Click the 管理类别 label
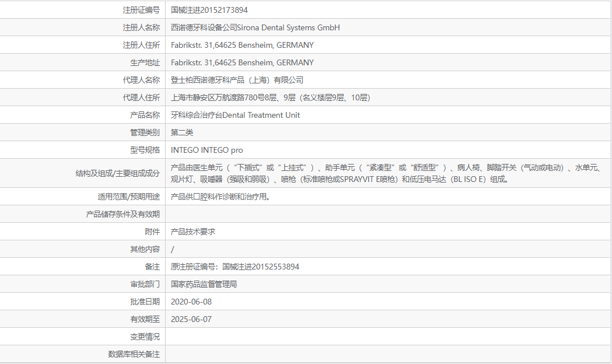Image resolution: width=612 pixels, height=364 pixels. [x=145, y=132]
